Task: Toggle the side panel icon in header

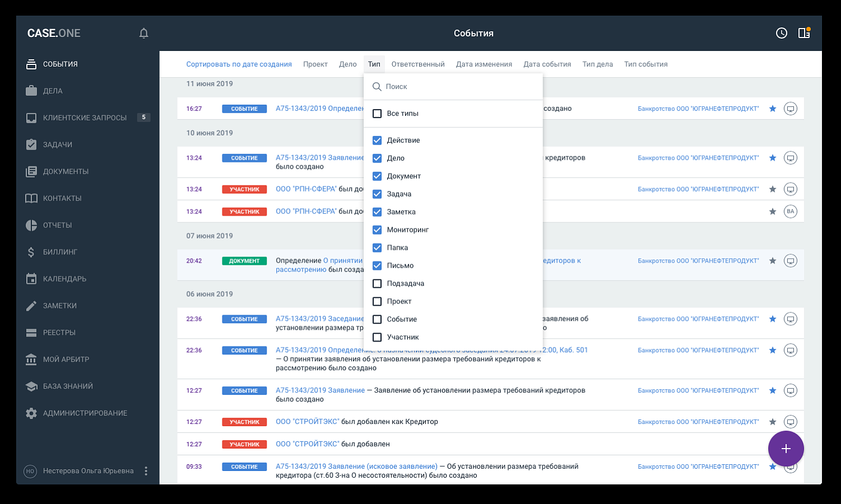Action: (x=805, y=33)
